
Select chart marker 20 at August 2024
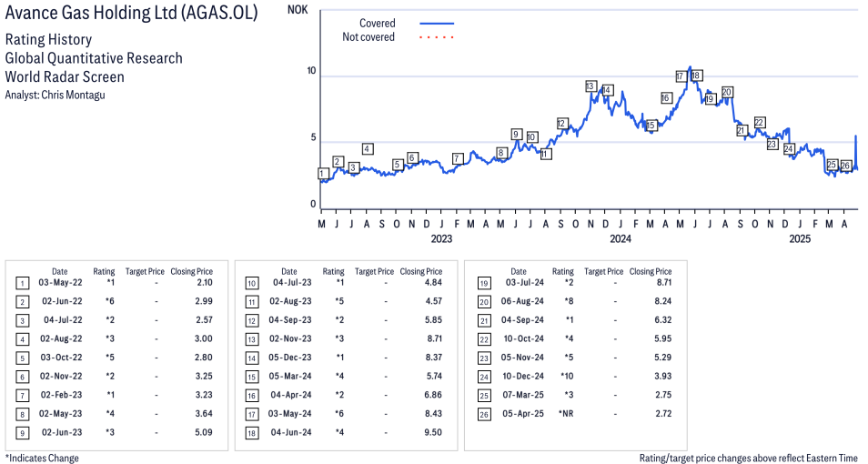click(x=727, y=92)
